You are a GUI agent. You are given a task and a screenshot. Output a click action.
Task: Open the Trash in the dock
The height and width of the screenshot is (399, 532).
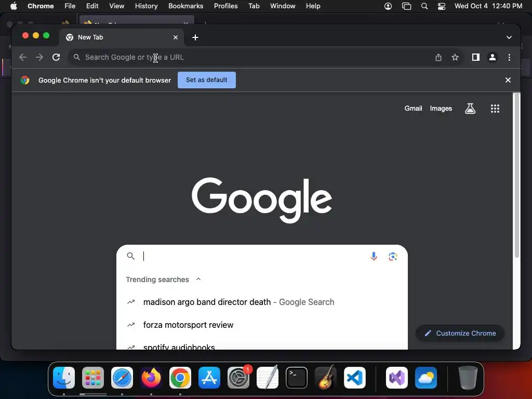tap(468, 378)
